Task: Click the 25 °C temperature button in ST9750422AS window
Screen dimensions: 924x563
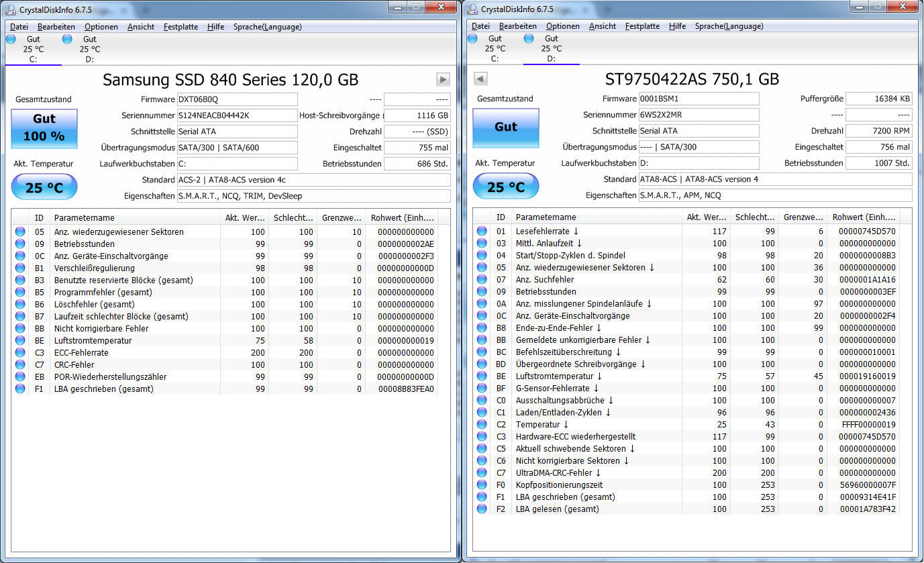Action: (x=506, y=187)
